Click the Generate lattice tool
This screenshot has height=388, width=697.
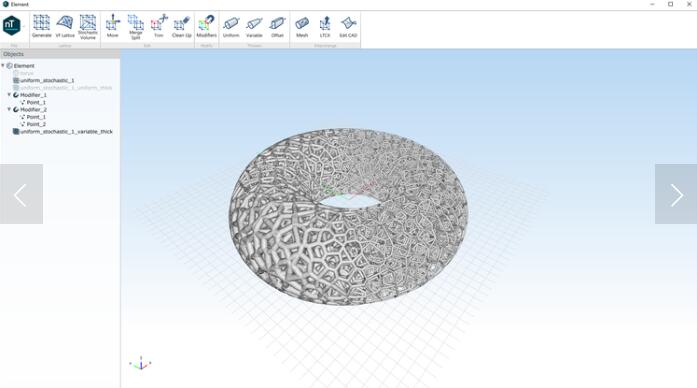point(41,26)
